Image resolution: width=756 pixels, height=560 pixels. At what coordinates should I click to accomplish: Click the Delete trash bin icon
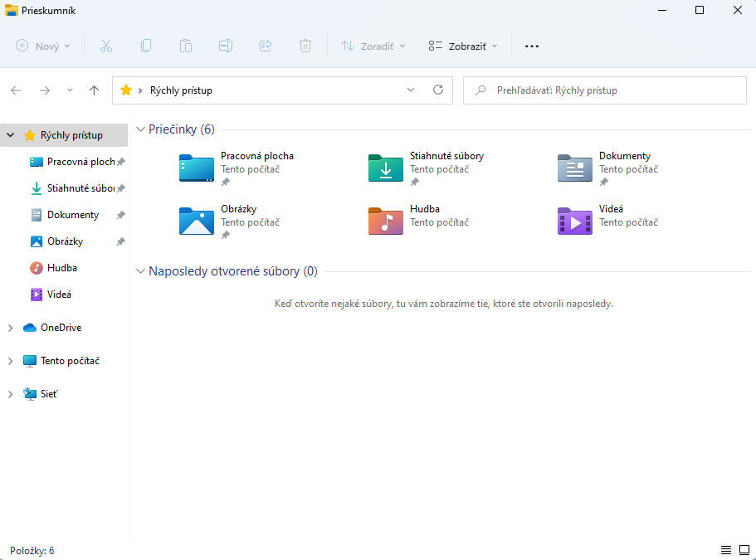pos(305,46)
